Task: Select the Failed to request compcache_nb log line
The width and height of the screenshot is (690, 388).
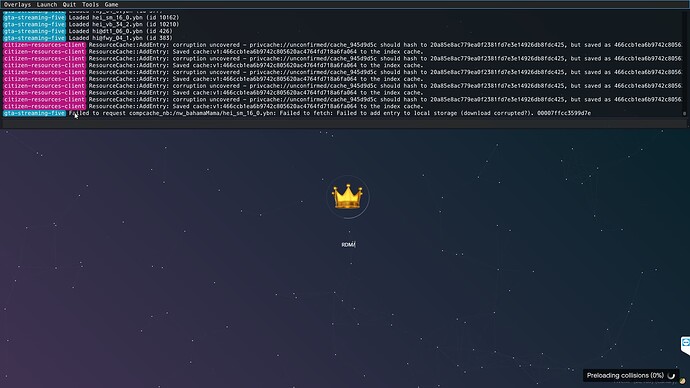Action: 330,113
